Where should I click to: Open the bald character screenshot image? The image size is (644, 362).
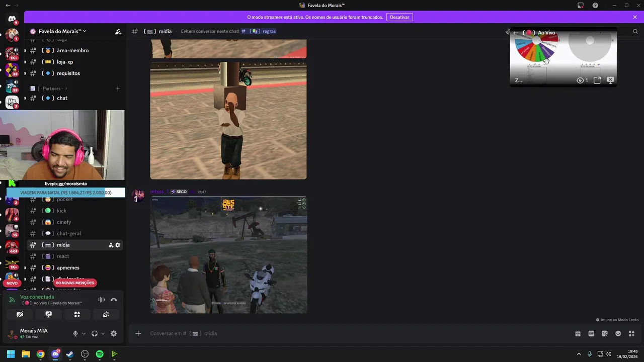(x=228, y=121)
